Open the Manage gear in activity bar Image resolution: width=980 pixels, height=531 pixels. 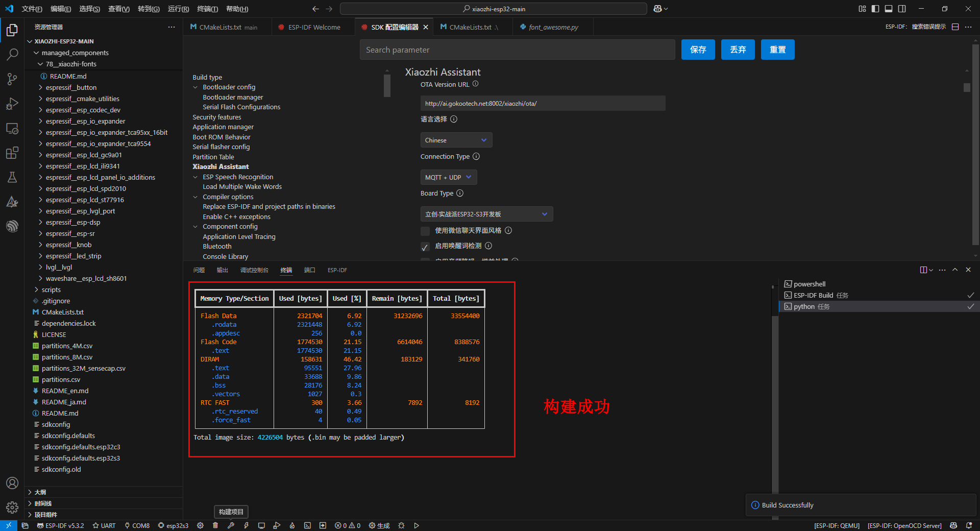(12, 508)
